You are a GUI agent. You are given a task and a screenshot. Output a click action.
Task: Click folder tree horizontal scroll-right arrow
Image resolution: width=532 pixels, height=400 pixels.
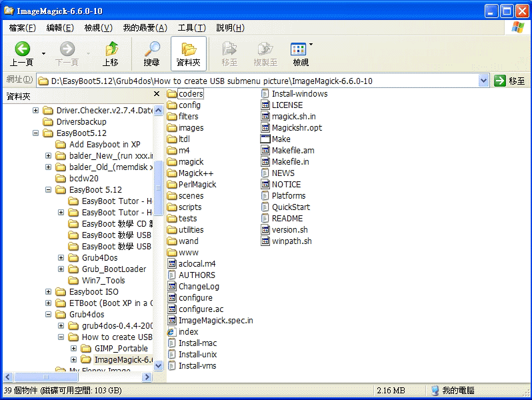point(147,377)
